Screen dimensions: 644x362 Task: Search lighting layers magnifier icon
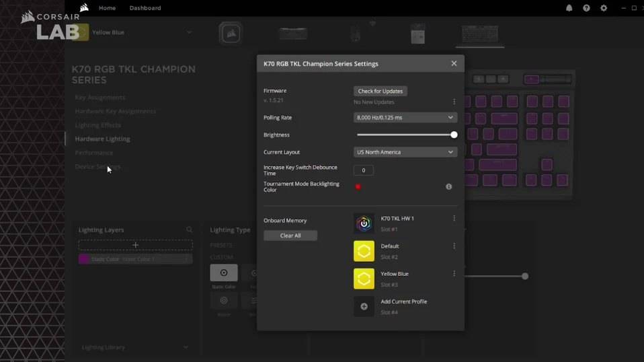189,229
